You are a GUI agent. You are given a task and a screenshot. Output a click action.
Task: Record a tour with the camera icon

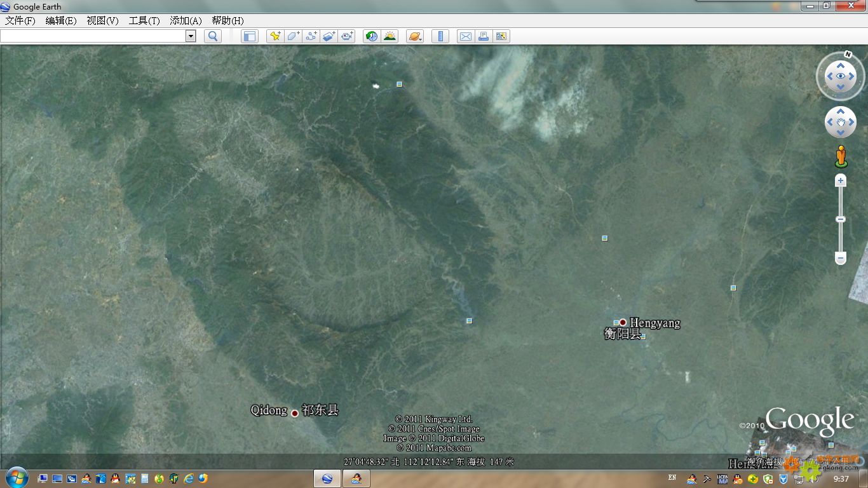point(346,36)
